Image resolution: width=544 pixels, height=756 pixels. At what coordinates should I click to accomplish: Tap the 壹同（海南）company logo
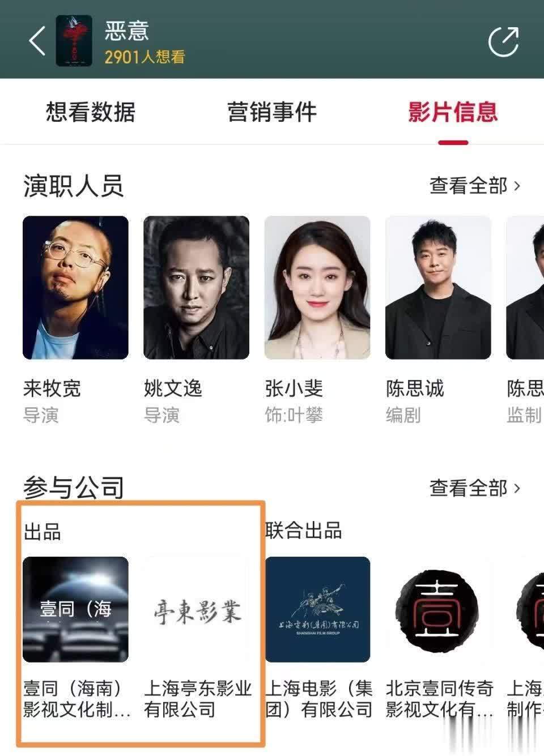[75, 609]
